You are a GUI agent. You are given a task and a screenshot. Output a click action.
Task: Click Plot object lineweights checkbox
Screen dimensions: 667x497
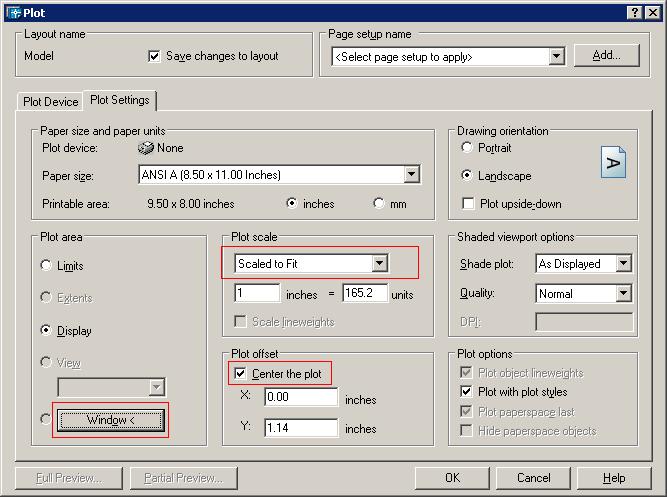coord(466,373)
